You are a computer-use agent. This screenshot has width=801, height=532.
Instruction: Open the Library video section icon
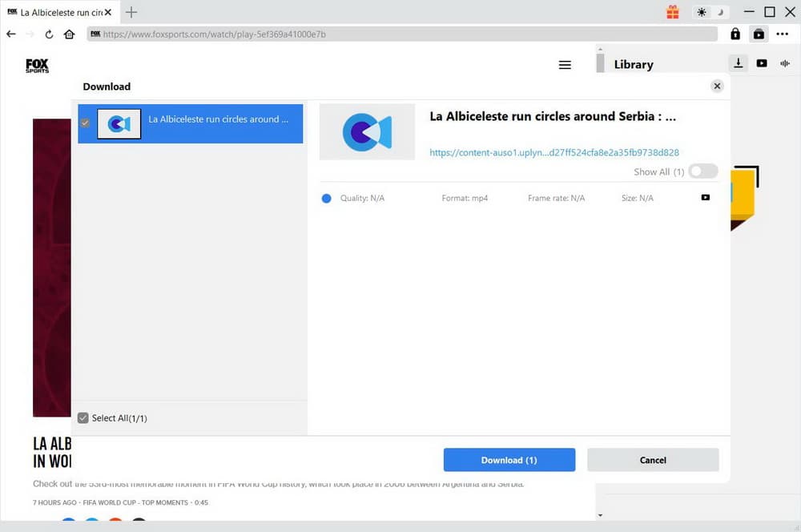pos(761,63)
